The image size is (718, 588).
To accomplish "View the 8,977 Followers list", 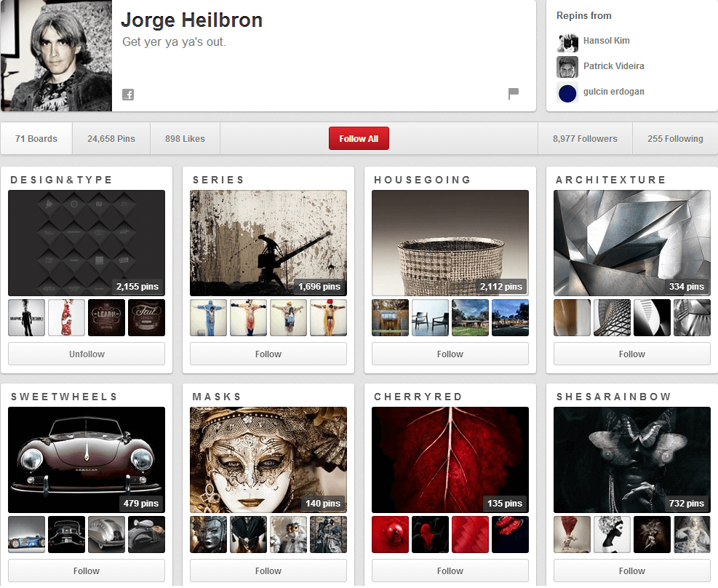I will point(585,138).
